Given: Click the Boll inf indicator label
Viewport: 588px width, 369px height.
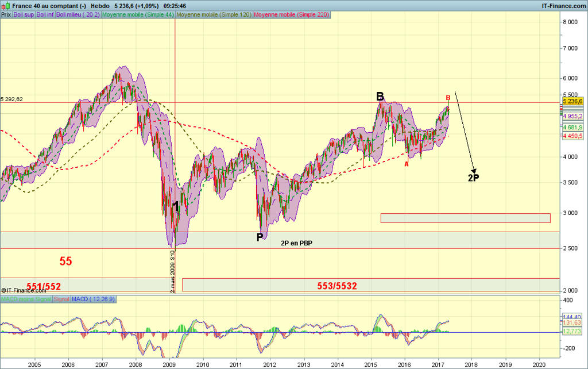Looking at the screenshot, I should click(x=45, y=14).
